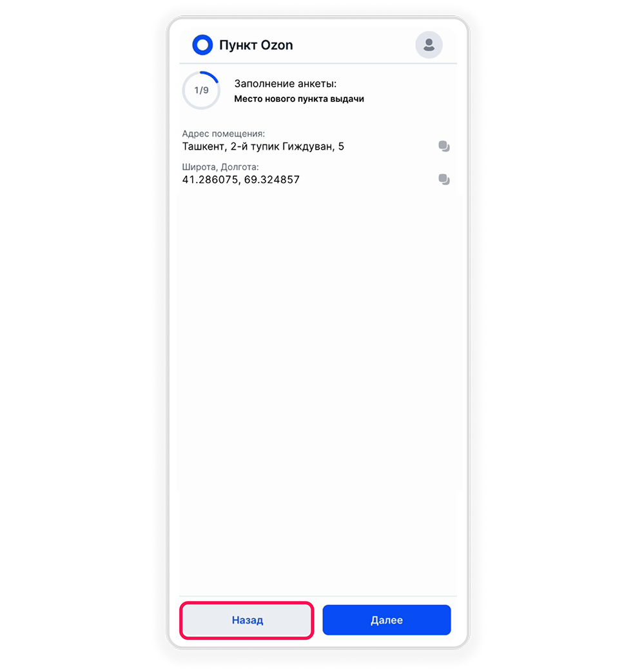The height and width of the screenshot is (672, 633).
Task: Click the city name Ташкент in the address
Action: click(204, 146)
